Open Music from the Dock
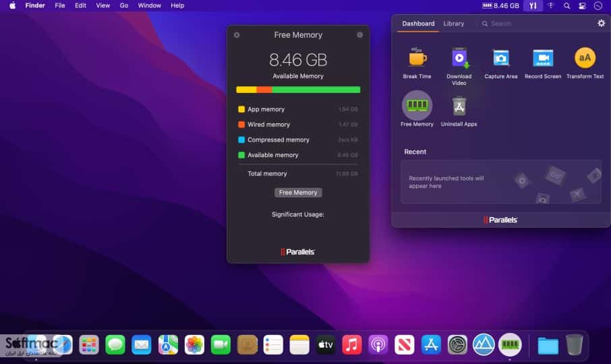 point(352,344)
